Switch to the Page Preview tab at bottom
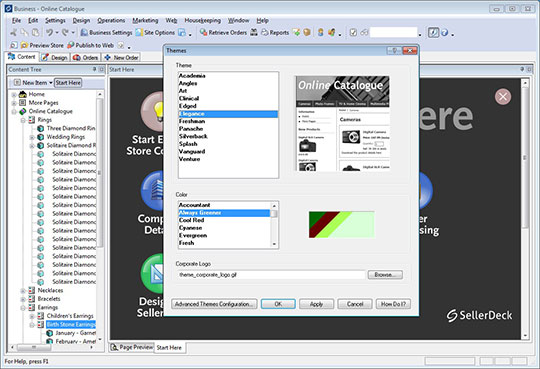Image resolution: width=540 pixels, height=369 pixels. point(132,347)
